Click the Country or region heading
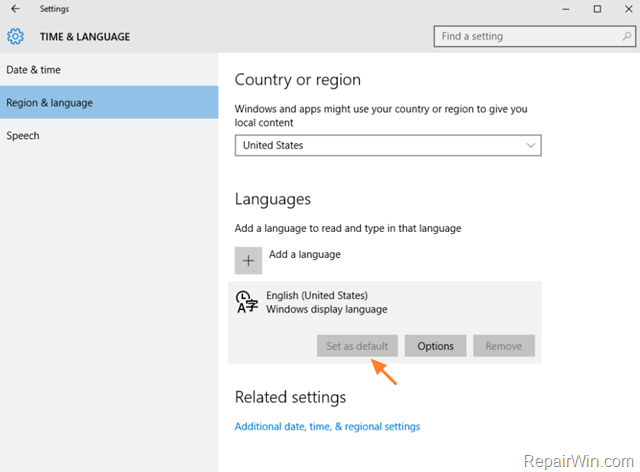 (x=298, y=80)
